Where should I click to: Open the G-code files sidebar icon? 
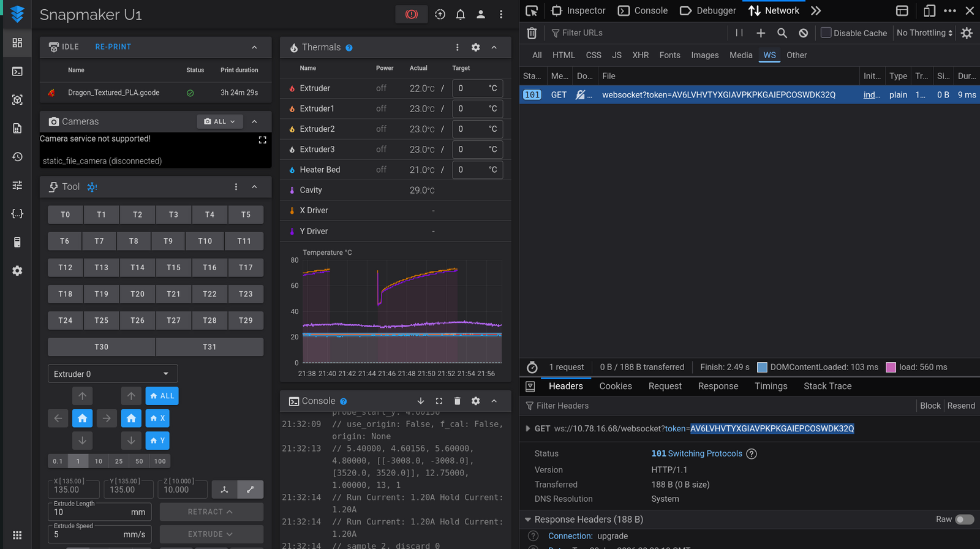point(17,128)
